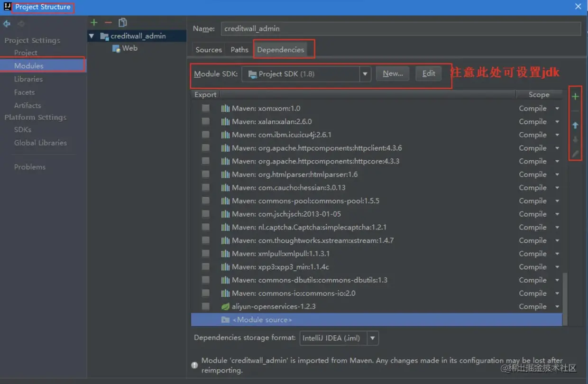Click the aliyun-openservices leaf icon
The width and height of the screenshot is (588, 384).
[x=225, y=307]
